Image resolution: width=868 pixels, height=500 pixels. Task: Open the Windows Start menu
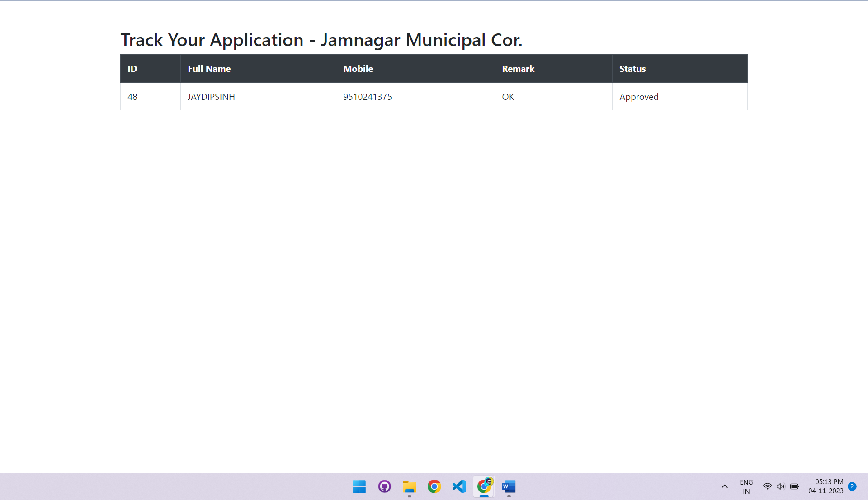point(359,487)
